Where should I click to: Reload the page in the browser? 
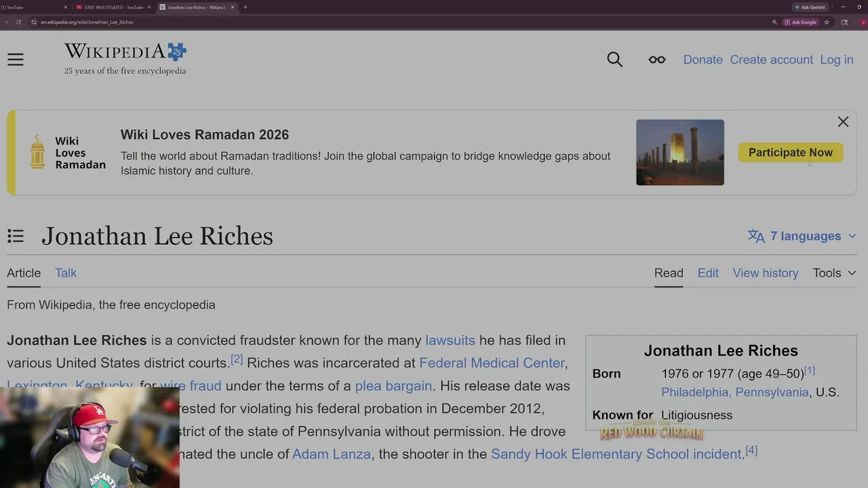[x=18, y=22]
